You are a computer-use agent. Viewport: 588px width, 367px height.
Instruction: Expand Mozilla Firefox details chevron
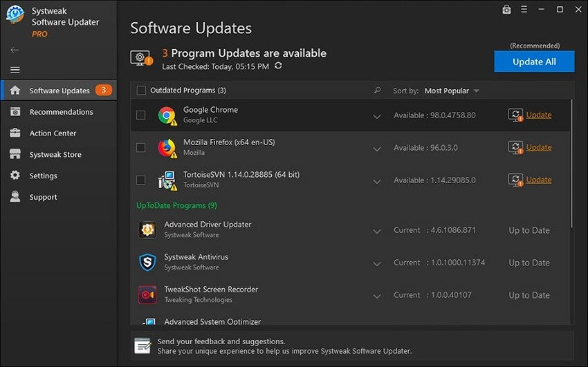[x=377, y=149]
